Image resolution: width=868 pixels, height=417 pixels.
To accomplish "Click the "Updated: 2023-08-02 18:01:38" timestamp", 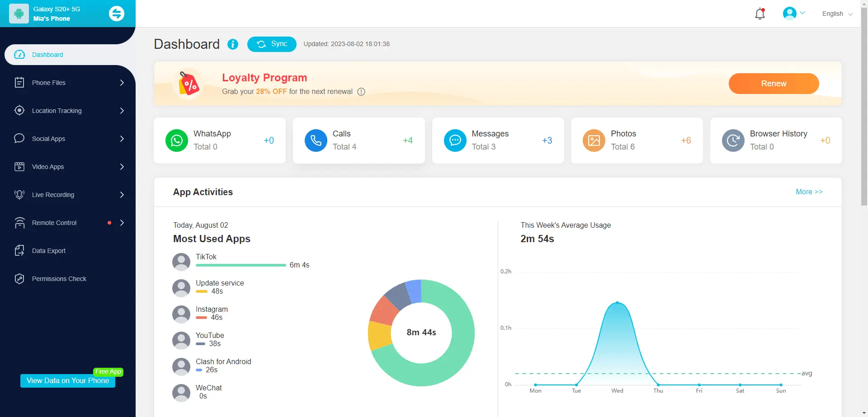I will (346, 44).
